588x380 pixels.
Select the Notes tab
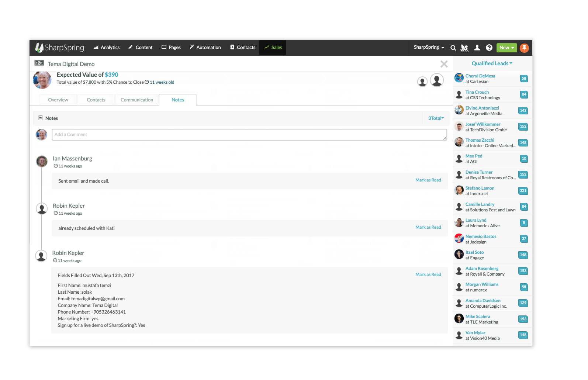178,100
